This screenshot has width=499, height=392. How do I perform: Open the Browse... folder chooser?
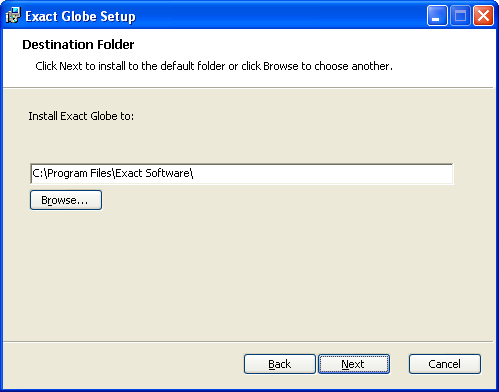66,200
